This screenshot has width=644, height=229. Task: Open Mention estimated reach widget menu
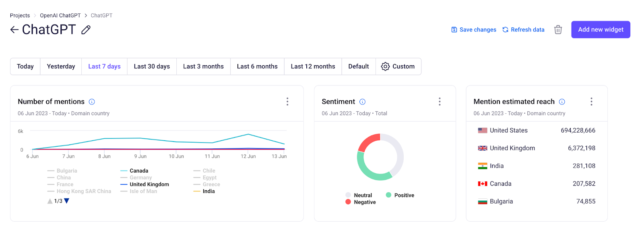click(591, 102)
